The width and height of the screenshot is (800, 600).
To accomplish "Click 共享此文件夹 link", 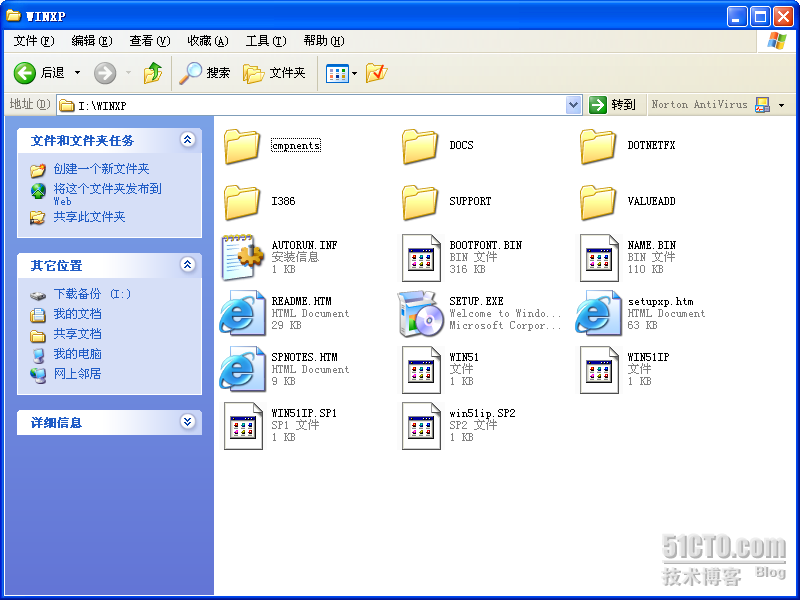I will (89, 217).
